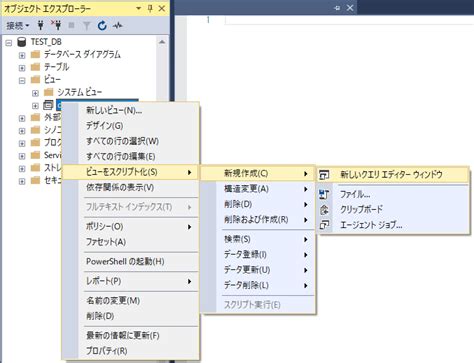
Task: Open the 新規作成(C) submenu
Action: click(x=258, y=173)
